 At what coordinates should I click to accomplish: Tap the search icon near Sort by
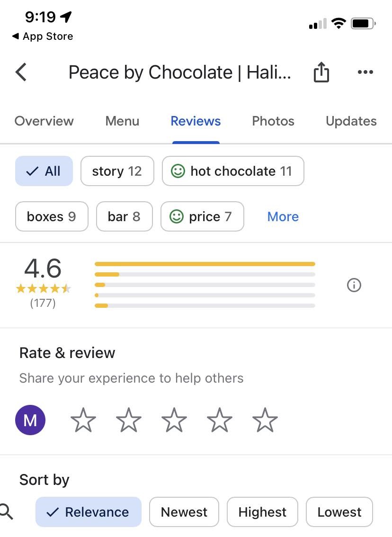coord(6,512)
